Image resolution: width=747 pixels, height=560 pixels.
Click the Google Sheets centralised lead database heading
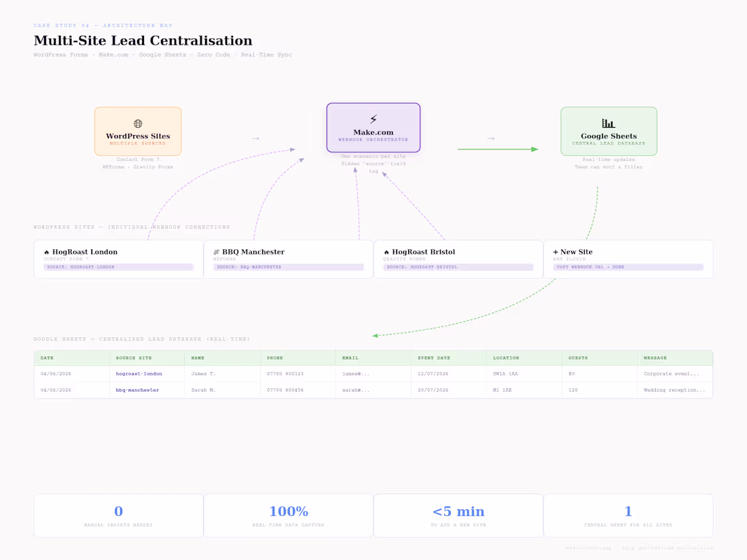pos(141,339)
